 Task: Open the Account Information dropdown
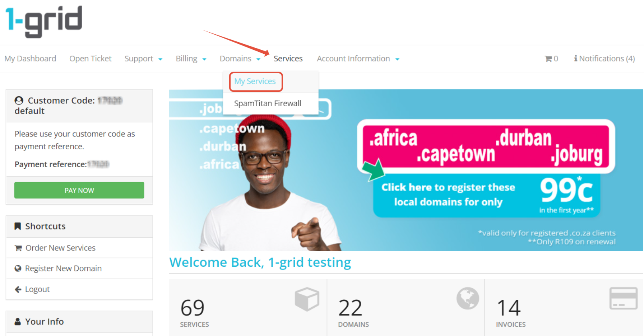tap(358, 59)
